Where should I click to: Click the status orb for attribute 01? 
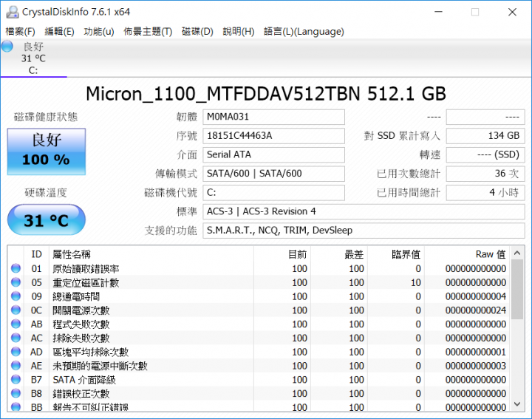16,268
